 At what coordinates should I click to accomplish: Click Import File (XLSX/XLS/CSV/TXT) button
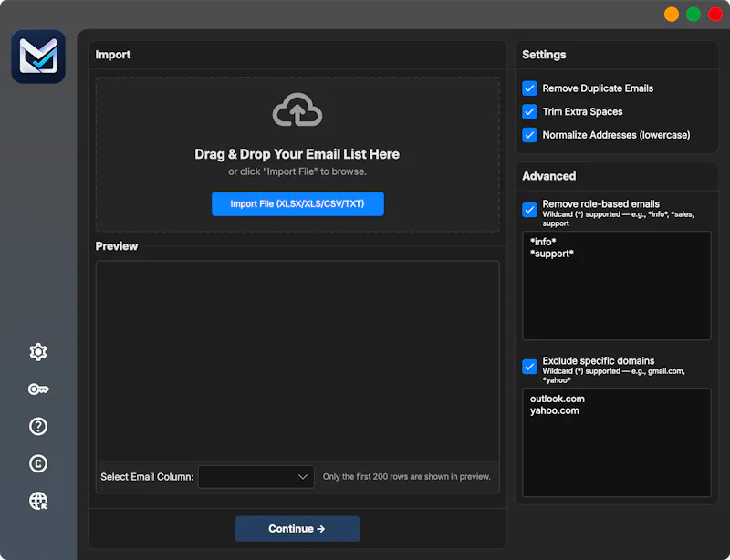298,204
